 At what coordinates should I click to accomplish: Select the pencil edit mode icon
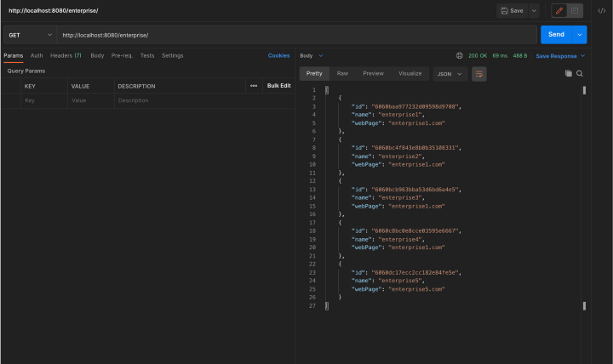(559, 11)
